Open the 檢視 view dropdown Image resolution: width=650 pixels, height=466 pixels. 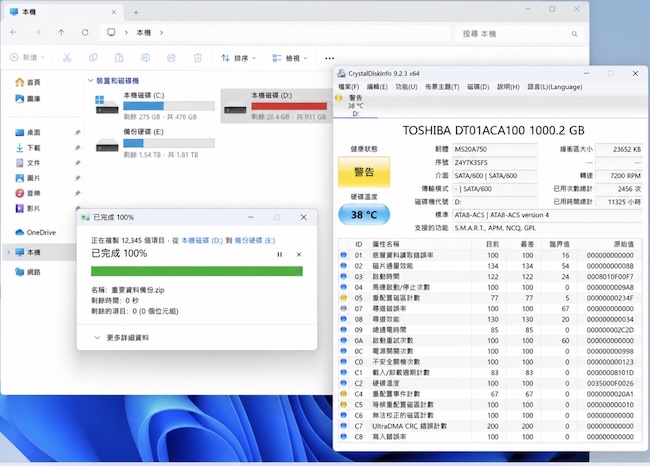click(290, 58)
